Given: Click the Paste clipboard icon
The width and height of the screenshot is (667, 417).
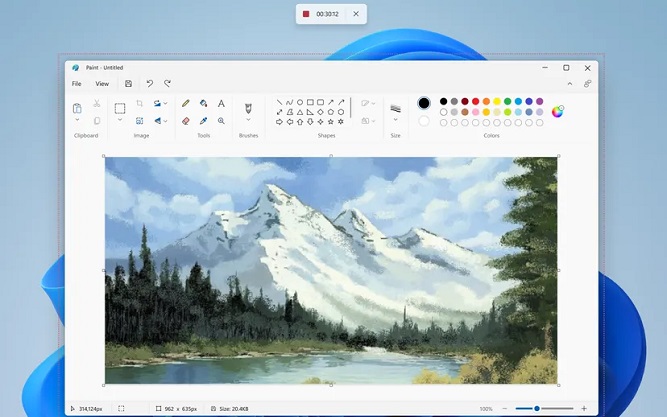Looking at the screenshot, I should click(x=77, y=109).
